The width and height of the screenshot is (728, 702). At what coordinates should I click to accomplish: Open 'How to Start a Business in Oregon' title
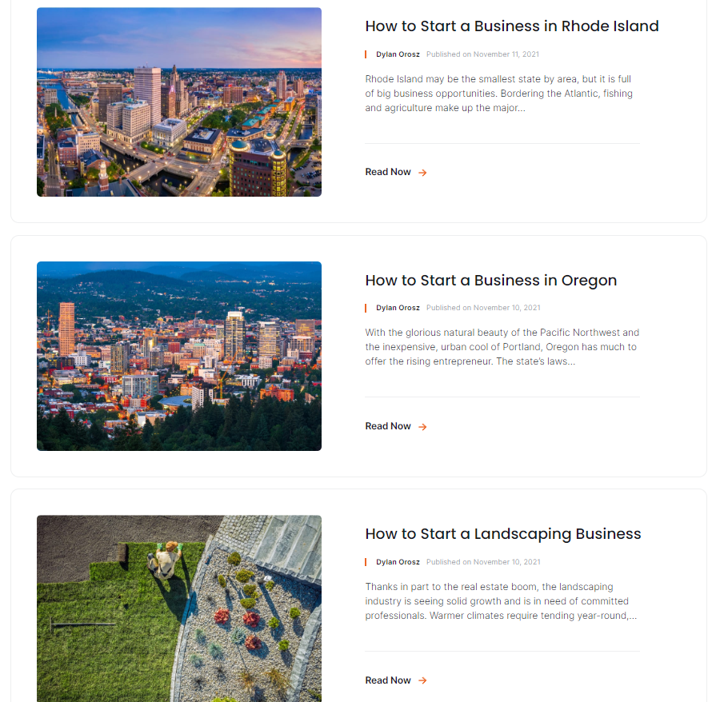pyautogui.click(x=490, y=281)
